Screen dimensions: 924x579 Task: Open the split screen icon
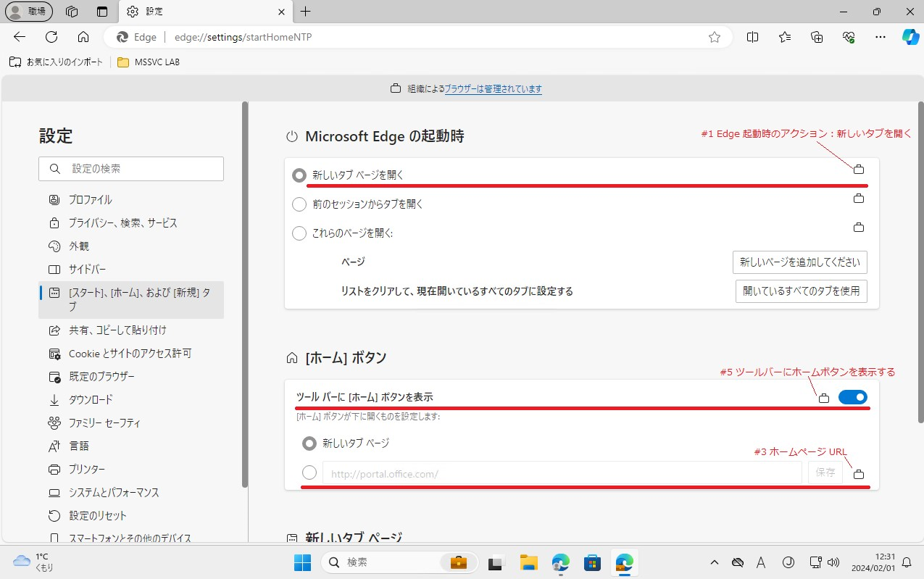click(752, 37)
